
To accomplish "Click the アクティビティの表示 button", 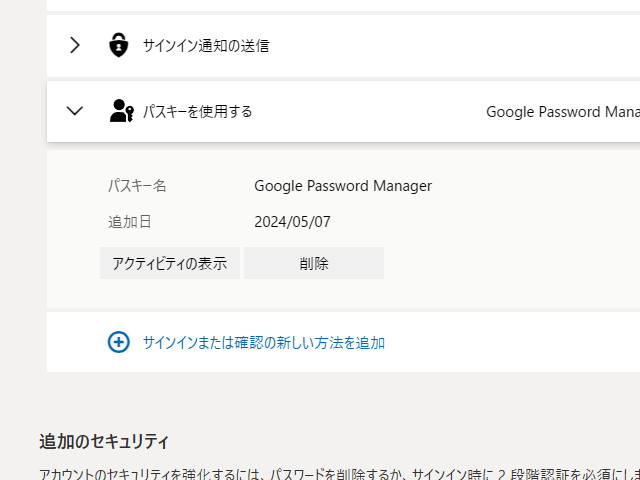I will tap(170, 263).
